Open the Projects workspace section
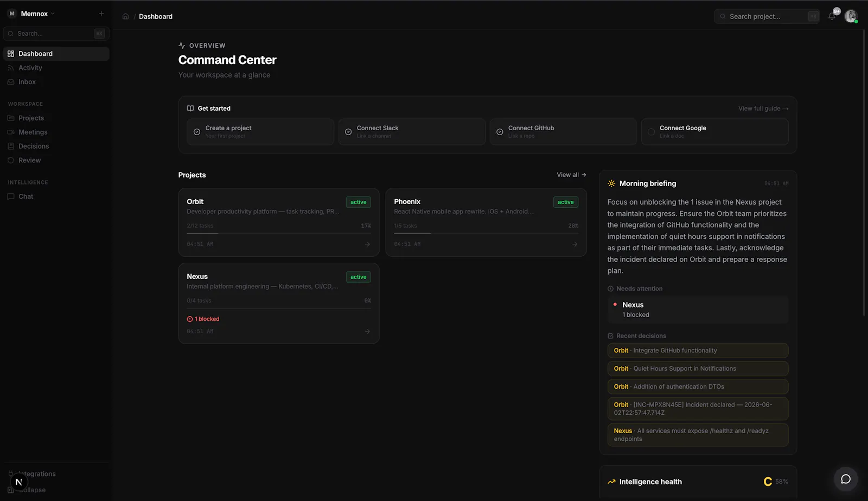The image size is (868, 501). coord(56,118)
